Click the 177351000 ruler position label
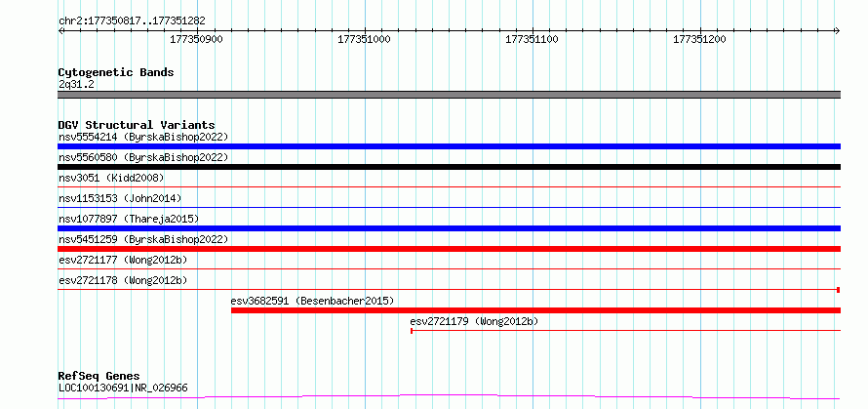This screenshot has height=409, width=868. tap(363, 39)
